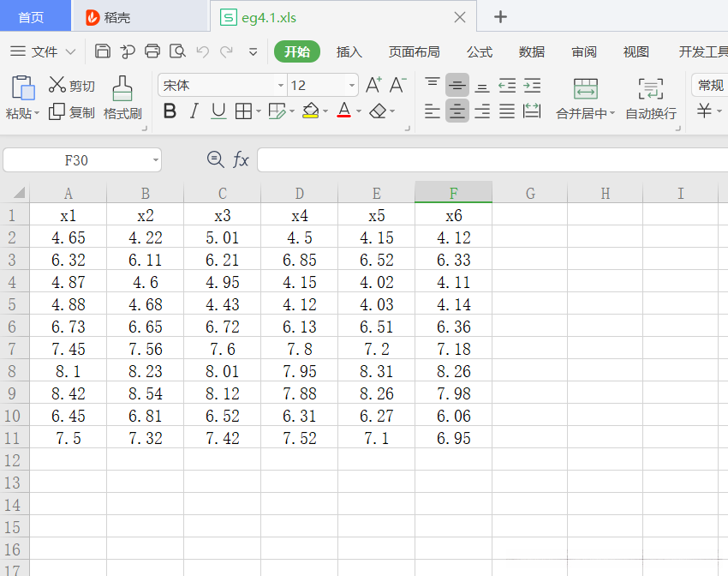Select the Format Painter brush icon

(x=122, y=87)
